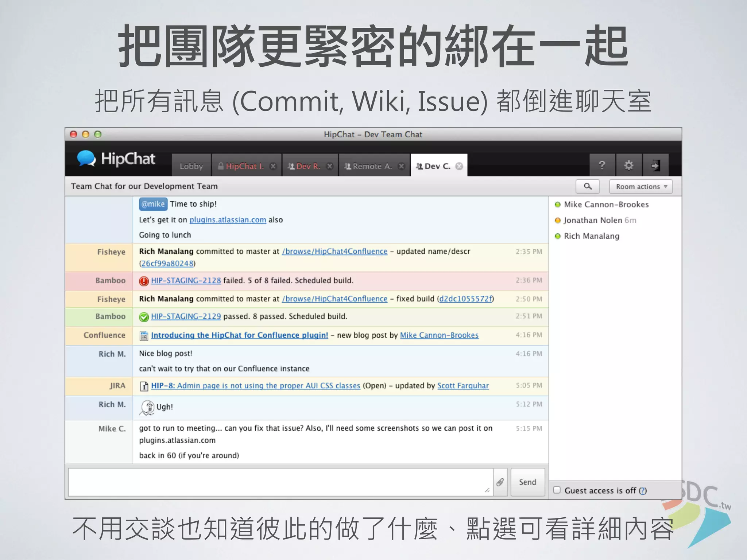
Task: Open the help question mark icon
Action: 602,166
